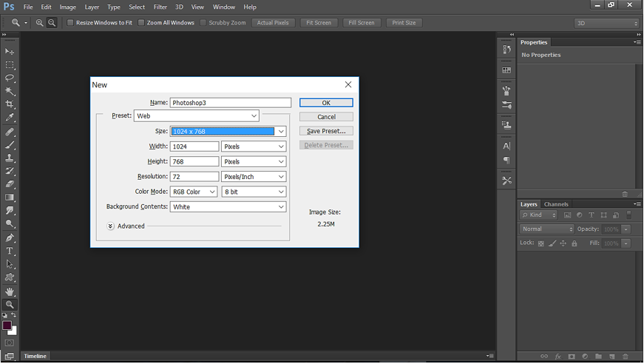Select the Rectangular Marquee tool
This screenshot has height=364, width=644.
10,65
